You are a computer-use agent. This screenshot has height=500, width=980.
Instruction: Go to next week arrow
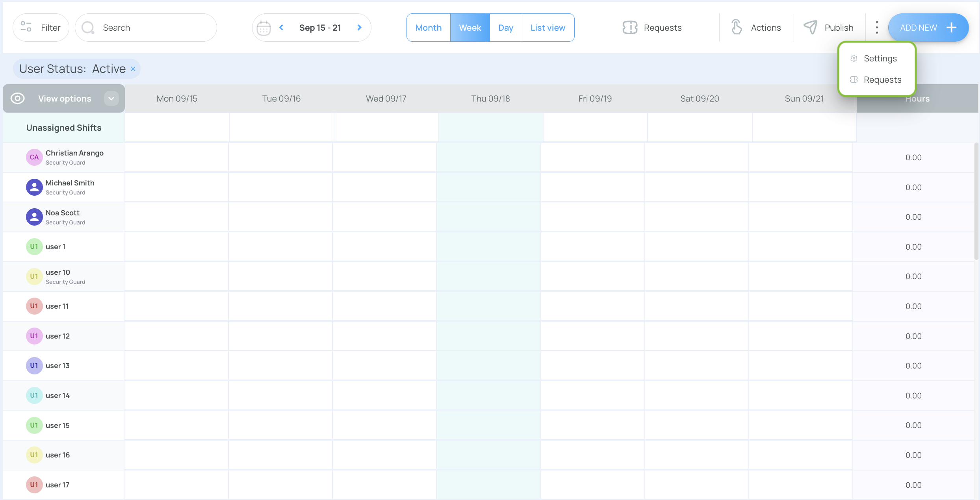point(359,28)
